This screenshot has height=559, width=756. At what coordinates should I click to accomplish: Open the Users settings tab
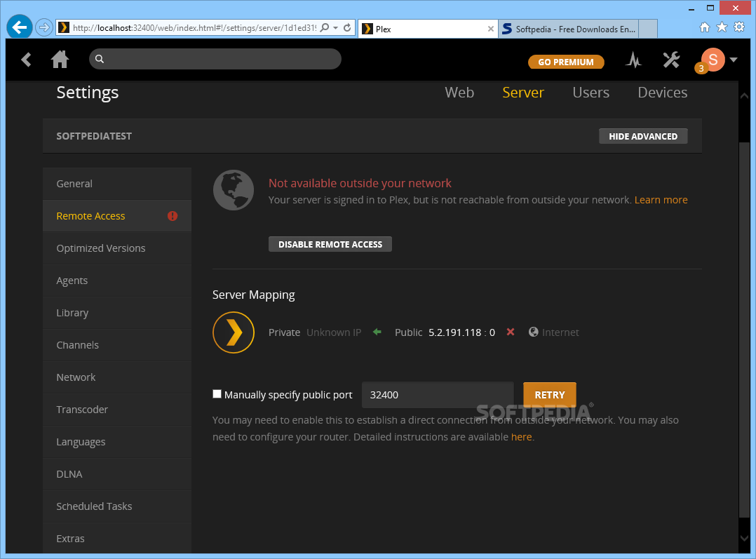(590, 92)
